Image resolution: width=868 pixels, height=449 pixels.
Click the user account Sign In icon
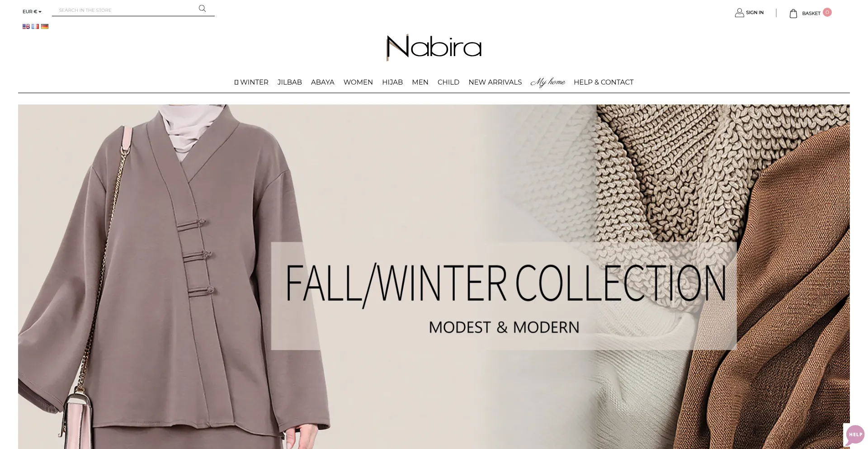point(739,13)
